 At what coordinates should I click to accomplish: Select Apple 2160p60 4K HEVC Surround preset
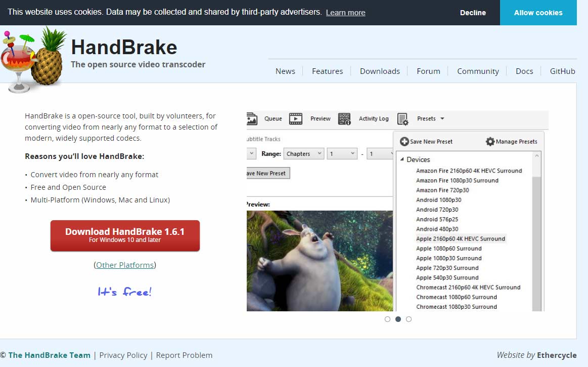point(461,239)
